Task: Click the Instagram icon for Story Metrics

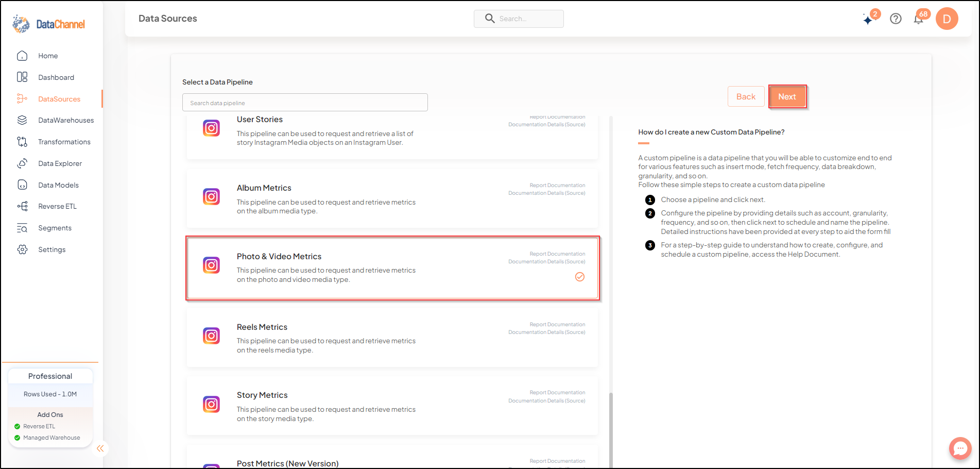Action: point(211,404)
